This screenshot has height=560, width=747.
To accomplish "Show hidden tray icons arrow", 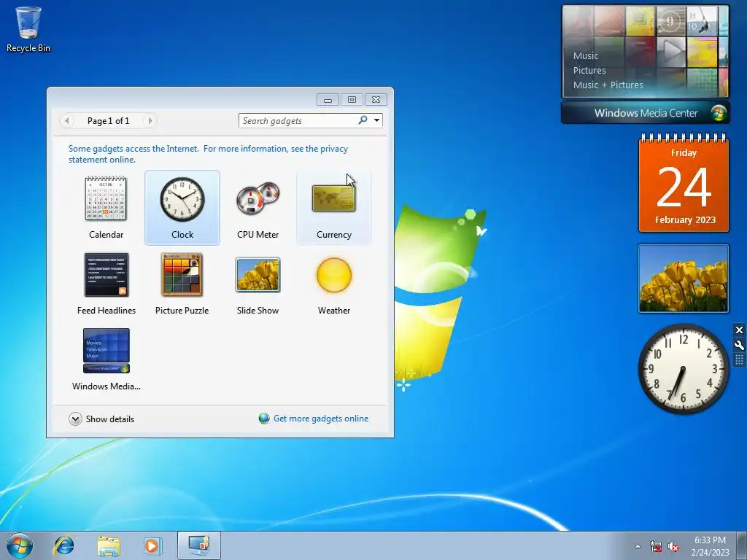I will 638,546.
